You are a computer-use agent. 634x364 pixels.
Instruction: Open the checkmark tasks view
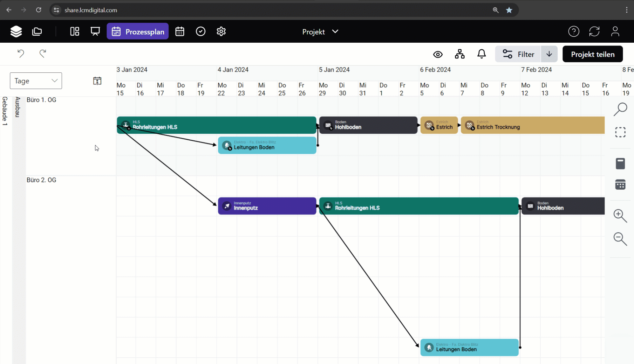(200, 31)
